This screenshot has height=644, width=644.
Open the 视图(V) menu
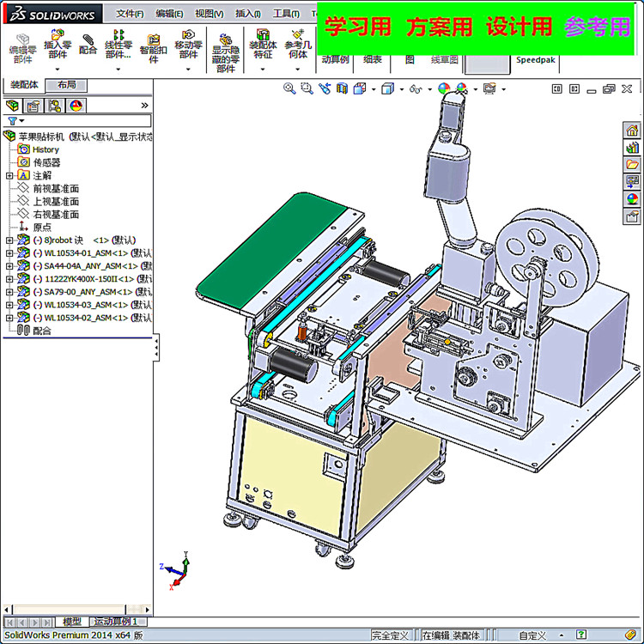click(x=209, y=14)
